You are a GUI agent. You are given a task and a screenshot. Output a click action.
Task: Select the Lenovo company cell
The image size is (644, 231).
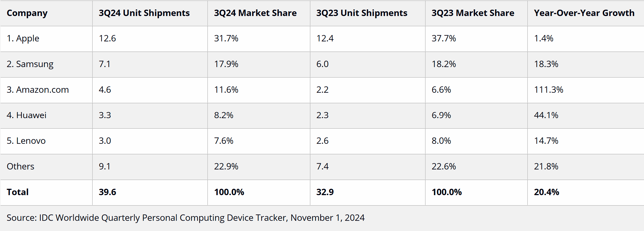pyautogui.click(x=26, y=141)
